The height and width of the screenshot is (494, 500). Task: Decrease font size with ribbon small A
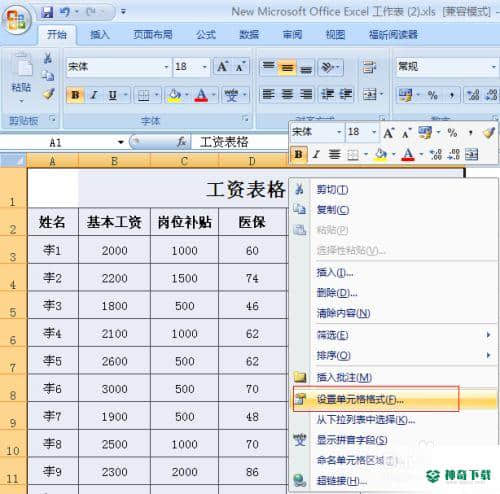pyautogui.click(x=240, y=67)
